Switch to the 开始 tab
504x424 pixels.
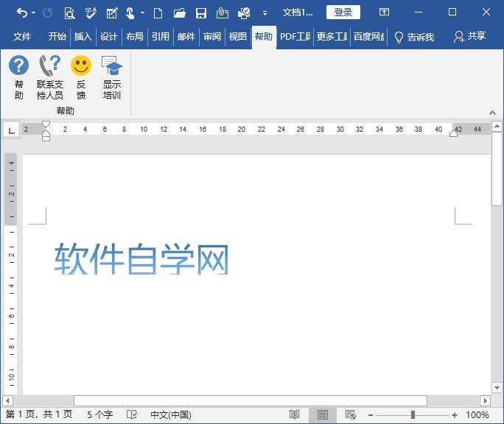tap(57, 37)
